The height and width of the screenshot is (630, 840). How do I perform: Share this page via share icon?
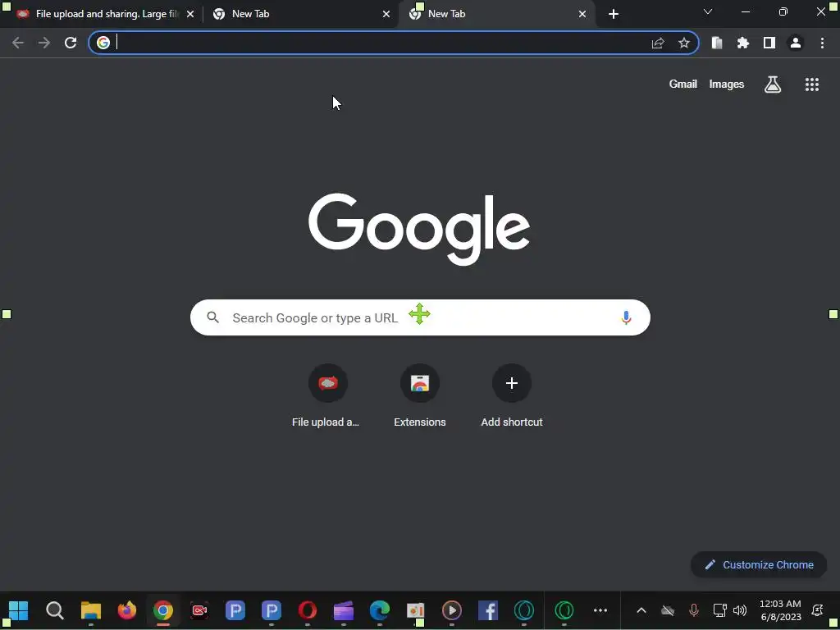point(658,43)
